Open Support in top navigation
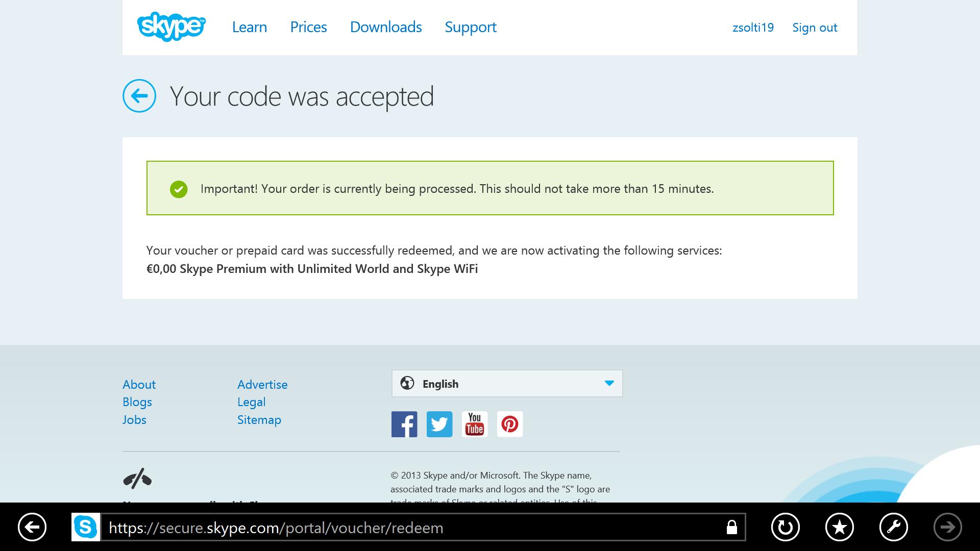The image size is (980, 551). coord(470,27)
